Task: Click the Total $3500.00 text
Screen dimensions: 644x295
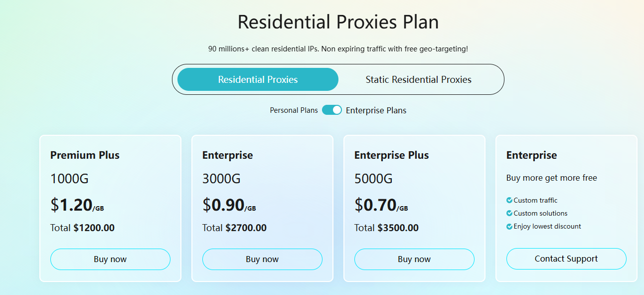Action: click(x=386, y=228)
